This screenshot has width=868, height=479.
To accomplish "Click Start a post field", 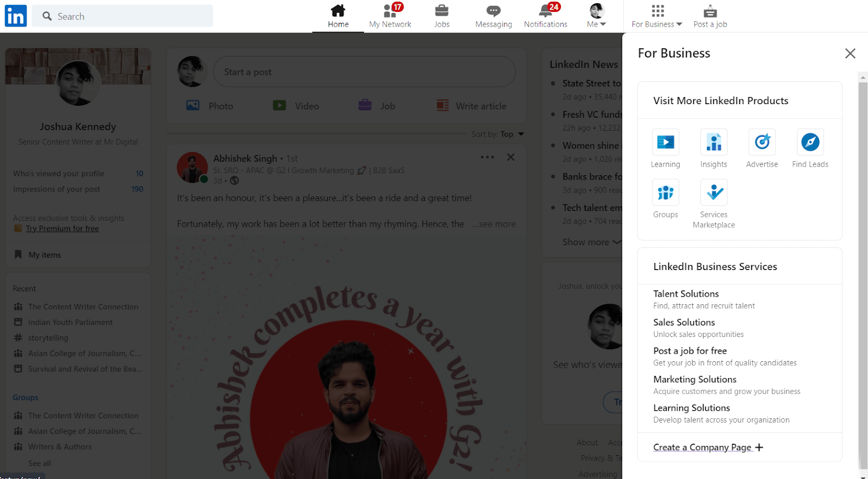I will pyautogui.click(x=365, y=72).
